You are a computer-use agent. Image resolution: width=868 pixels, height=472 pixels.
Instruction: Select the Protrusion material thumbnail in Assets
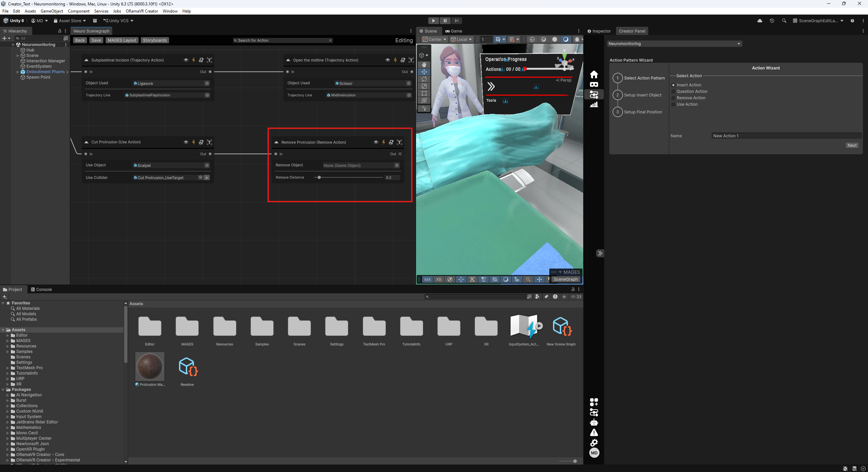(x=150, y=367)
